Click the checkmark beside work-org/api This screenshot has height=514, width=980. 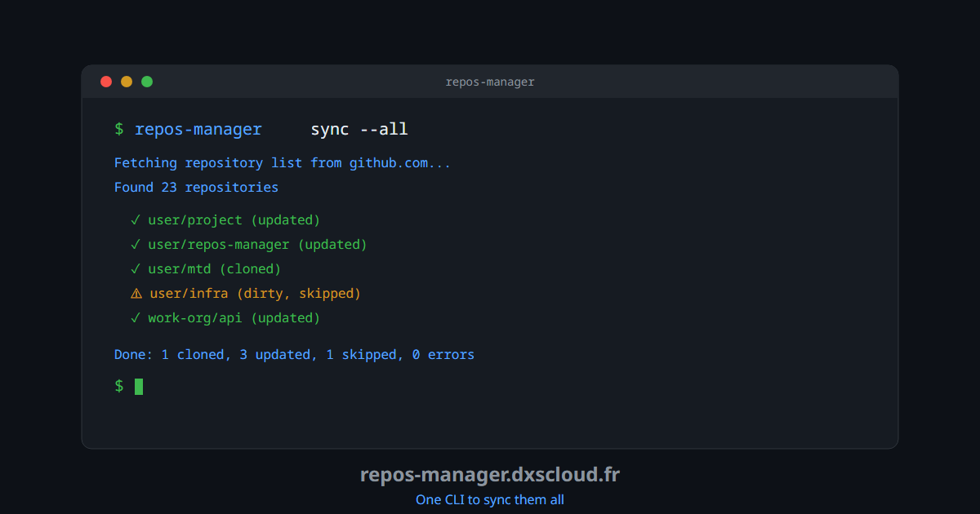tap(136, 318)
